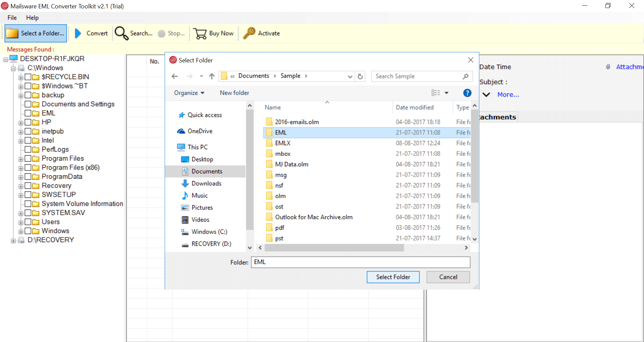Viewport: 644px width, 342px height.
Task: Go up one folder level arrow
Action: coord(212,76)
